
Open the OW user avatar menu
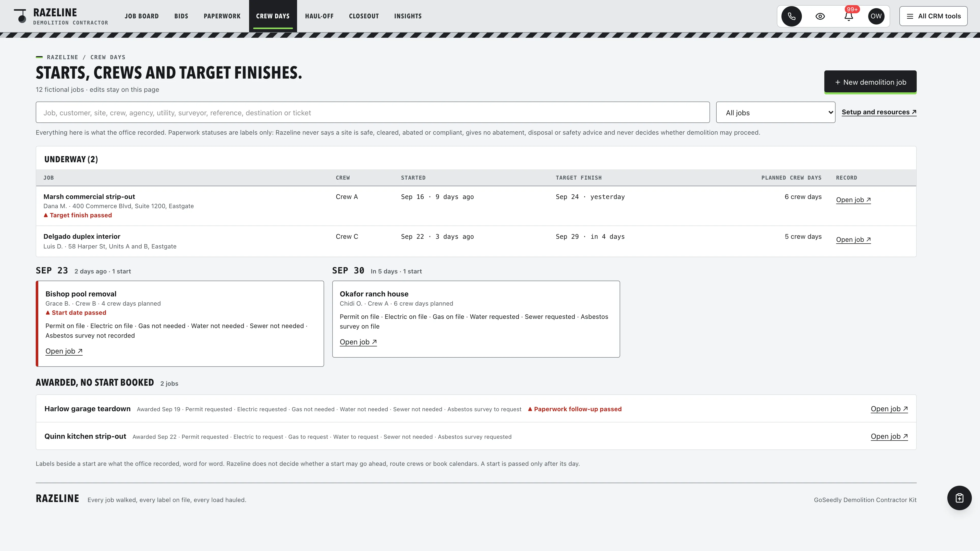tap(876, 16)
